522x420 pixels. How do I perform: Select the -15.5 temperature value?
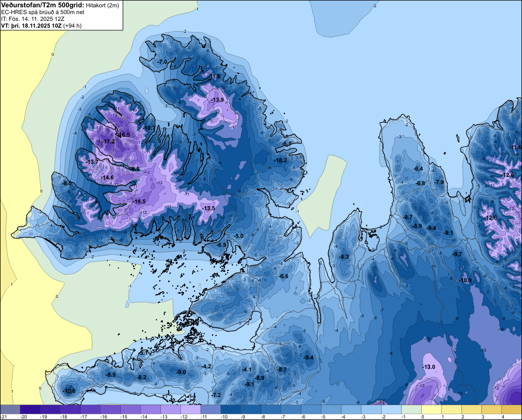click(x=139, y=202)
